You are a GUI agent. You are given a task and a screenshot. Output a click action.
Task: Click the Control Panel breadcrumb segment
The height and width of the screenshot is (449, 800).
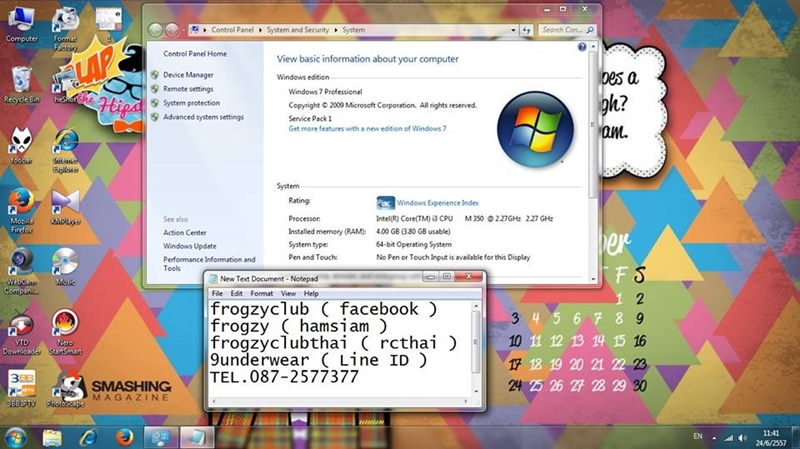232,30
